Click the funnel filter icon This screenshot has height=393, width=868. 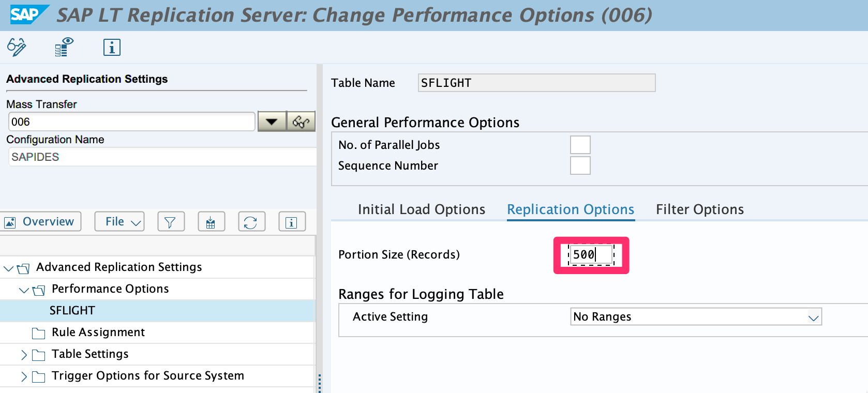(170, 222)
